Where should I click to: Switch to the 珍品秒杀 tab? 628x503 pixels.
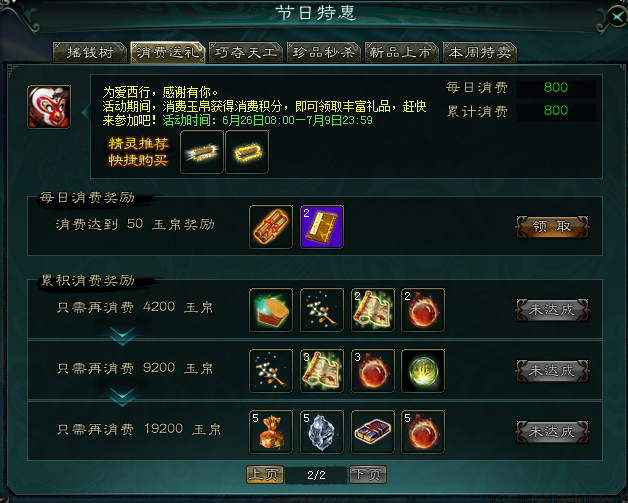[x=324, y=52]
